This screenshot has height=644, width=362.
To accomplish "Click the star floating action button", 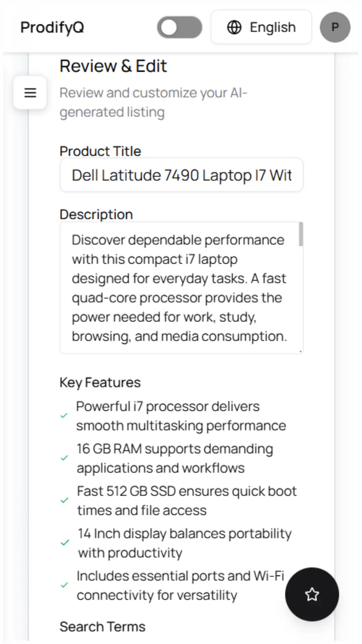I will pyautogui.click(x=312, y=594).
